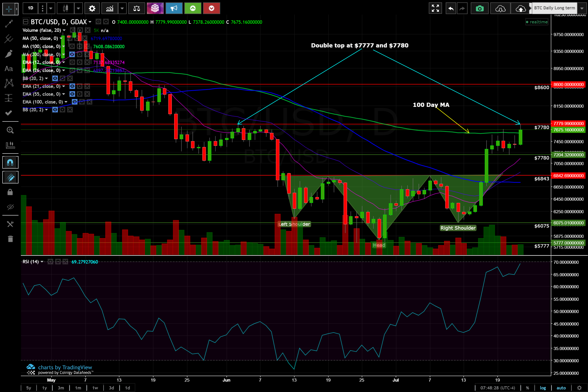Select the 1w time range

95,388
